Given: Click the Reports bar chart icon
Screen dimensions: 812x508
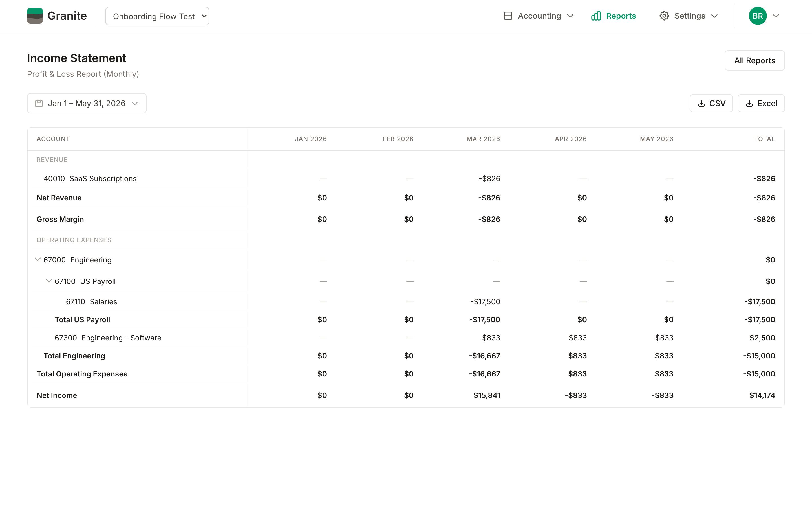Looking at the screenshot, I should [x=596, y=16].
